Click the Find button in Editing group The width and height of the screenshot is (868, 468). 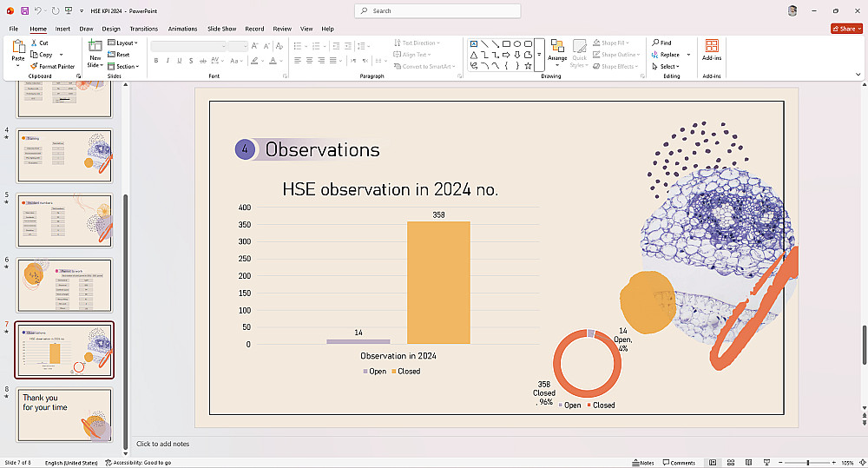(661, 43)
